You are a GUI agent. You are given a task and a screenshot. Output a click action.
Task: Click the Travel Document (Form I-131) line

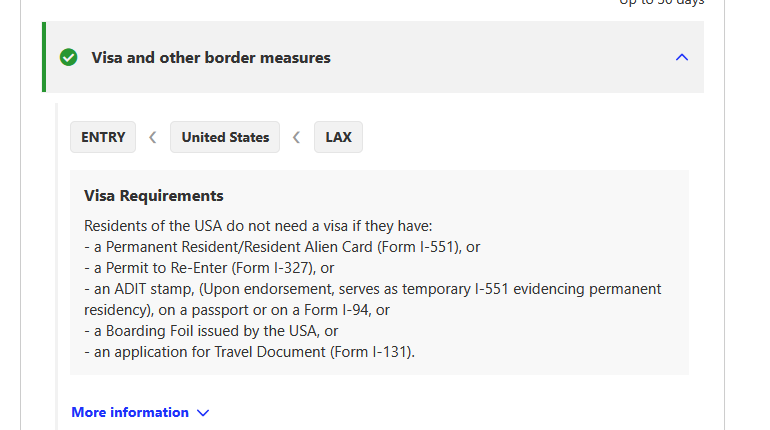(x=249, y=351)
